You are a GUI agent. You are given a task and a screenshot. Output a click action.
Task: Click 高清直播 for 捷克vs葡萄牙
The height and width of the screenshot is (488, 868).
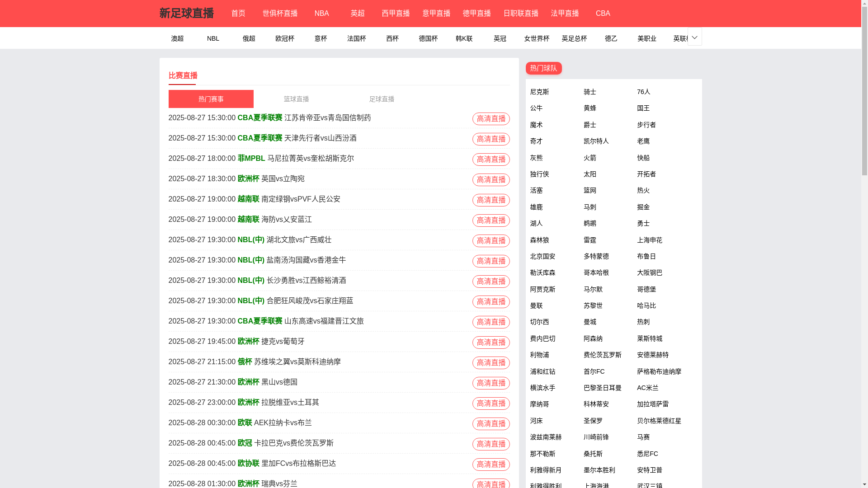click(491, 343)
